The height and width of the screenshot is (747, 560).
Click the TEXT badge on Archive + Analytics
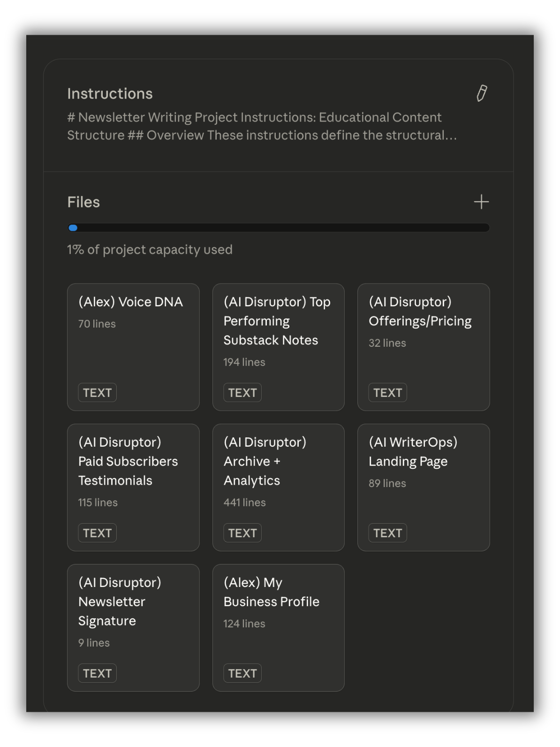coord(242,533)
